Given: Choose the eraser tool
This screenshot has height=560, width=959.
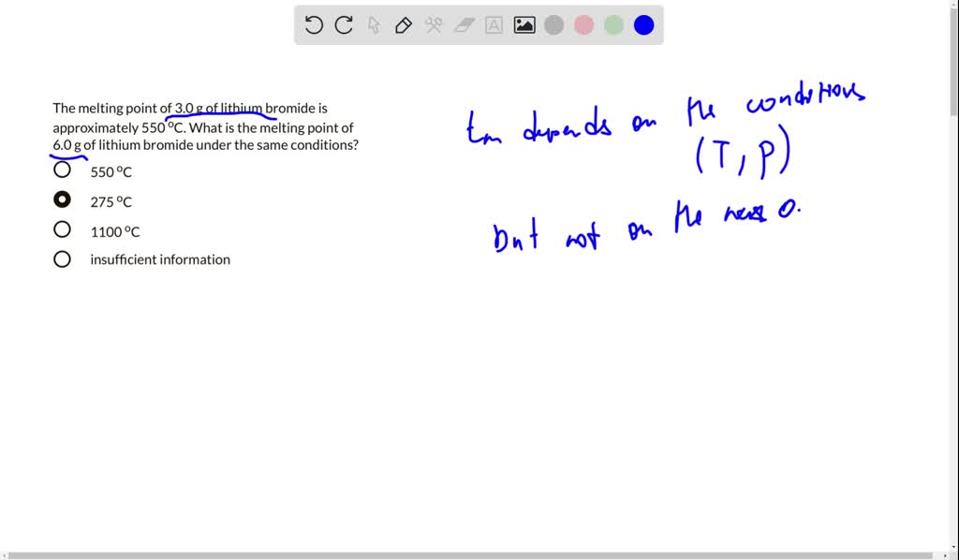Looking at the screenshot, I should tap(465, 25).
